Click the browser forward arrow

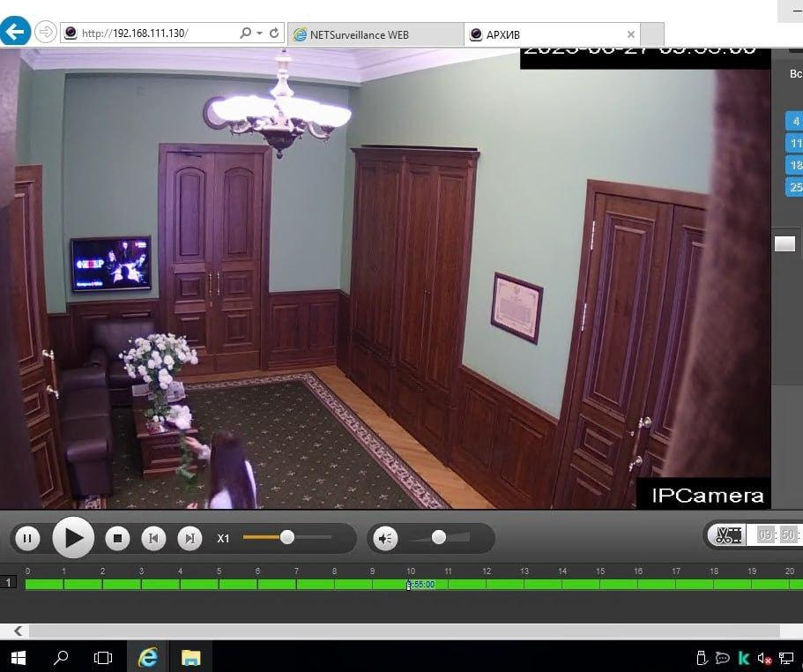[46, 33]
